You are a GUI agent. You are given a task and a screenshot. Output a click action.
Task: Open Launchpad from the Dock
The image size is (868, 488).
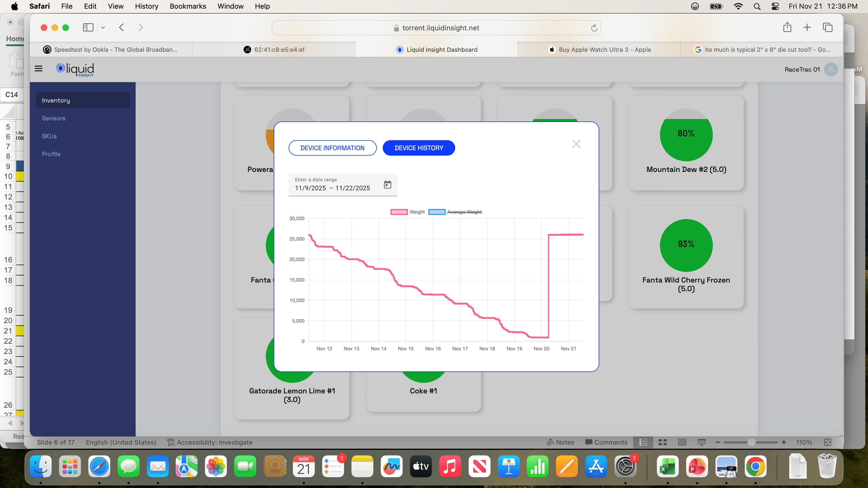click(x=70, y=466)
